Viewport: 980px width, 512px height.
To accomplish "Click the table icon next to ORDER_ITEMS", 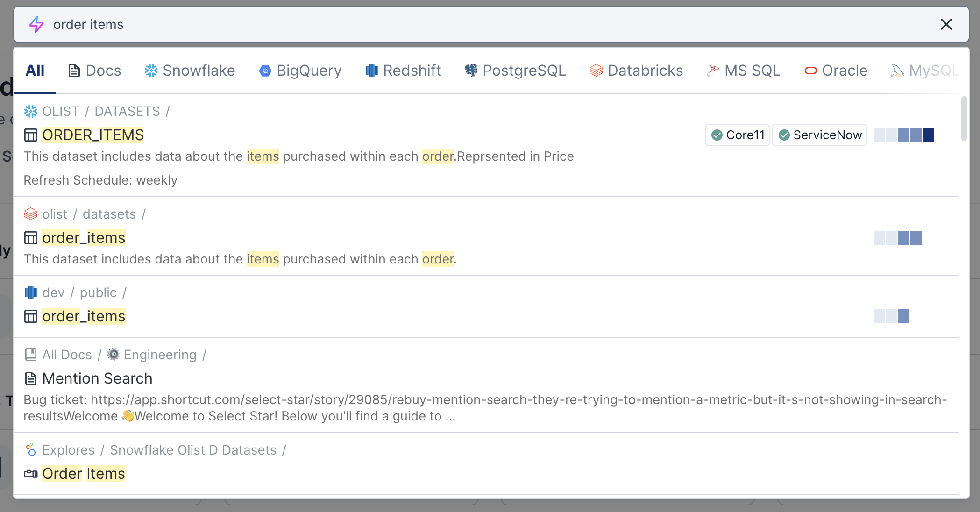I will point(31,135).
